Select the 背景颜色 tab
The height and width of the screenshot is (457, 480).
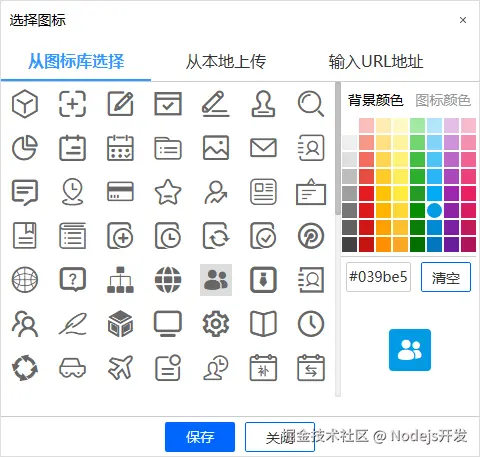pos(376,100)
